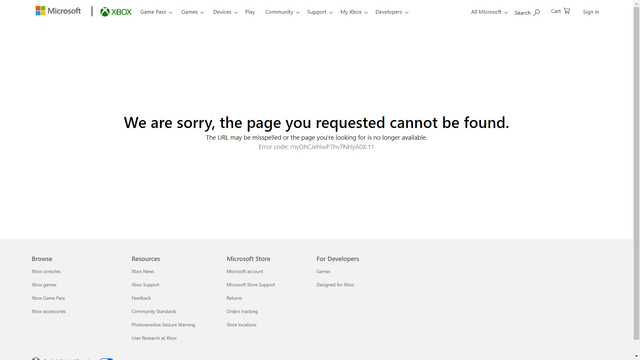Click the For Developers footer heading
This screenshot has height=360, width=640.
click(x=338, y=259)
